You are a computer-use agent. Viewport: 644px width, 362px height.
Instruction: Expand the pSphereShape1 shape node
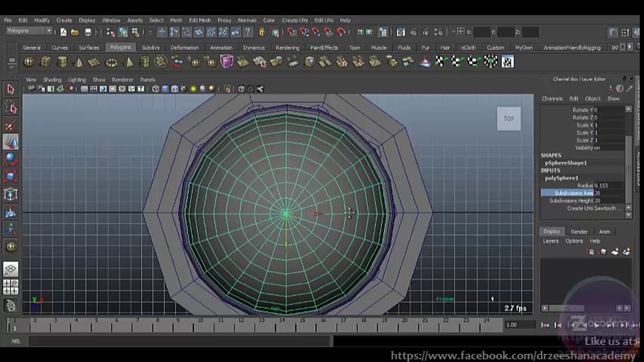point(566,163)
